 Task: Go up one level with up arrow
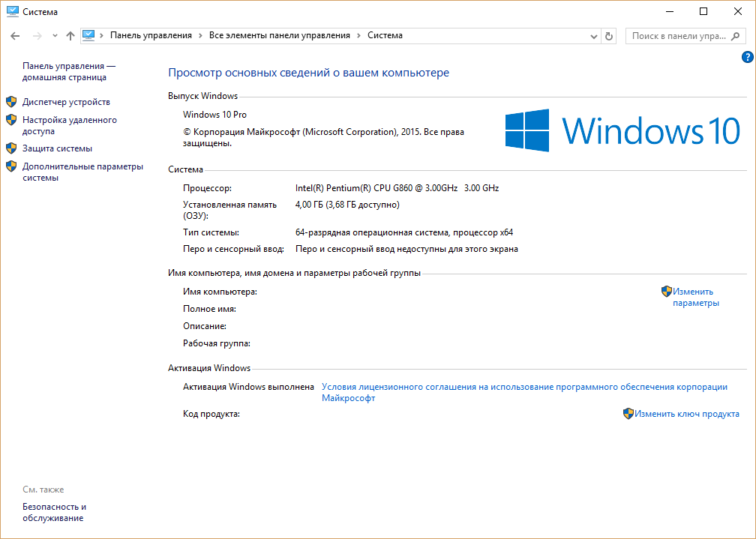coord(70,36)
